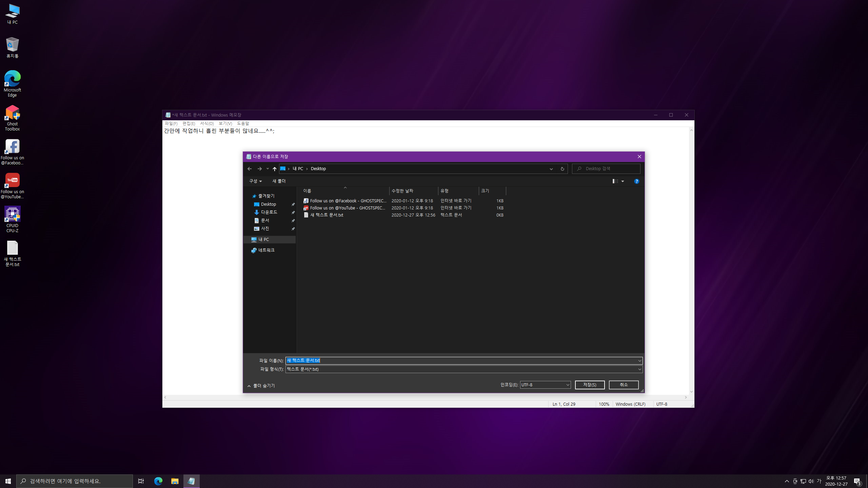
Task: Select 다운로드 in the navigation pane
Action: pos(269,212)
